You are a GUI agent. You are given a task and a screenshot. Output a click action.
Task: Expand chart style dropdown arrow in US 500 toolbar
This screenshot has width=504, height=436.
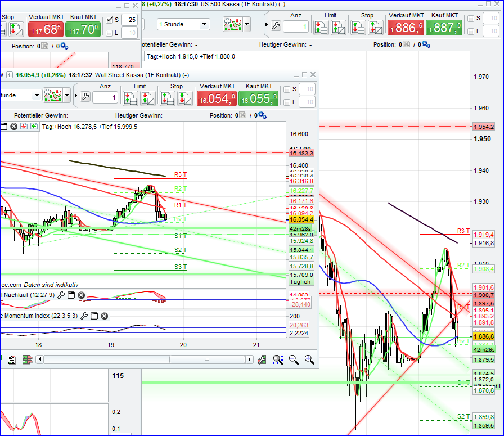246,24
